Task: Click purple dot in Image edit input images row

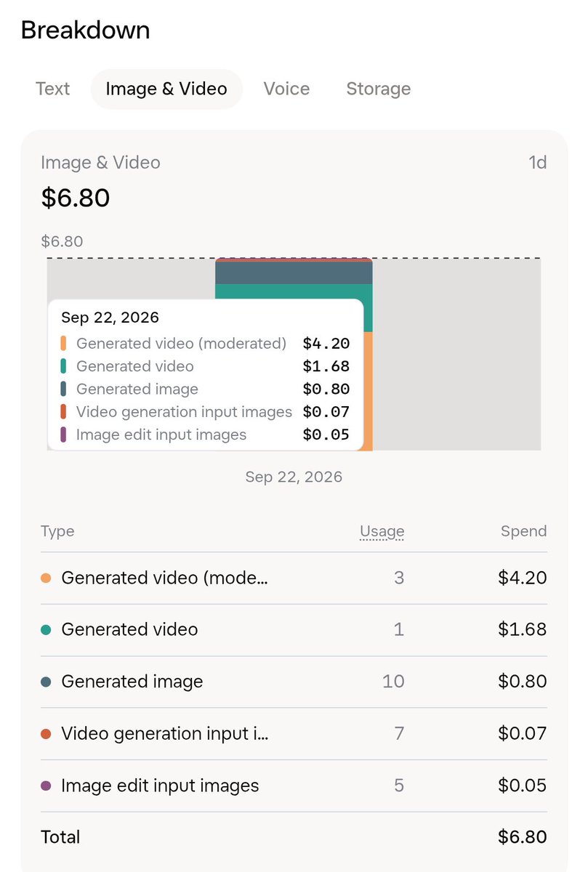Action: click(x=47, y=786)
